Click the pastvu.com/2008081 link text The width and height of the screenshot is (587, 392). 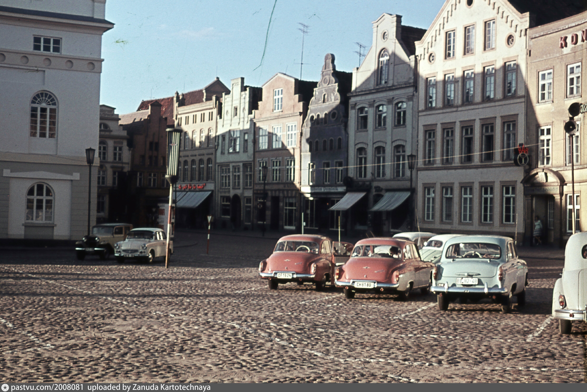click(x=47, y=387)
